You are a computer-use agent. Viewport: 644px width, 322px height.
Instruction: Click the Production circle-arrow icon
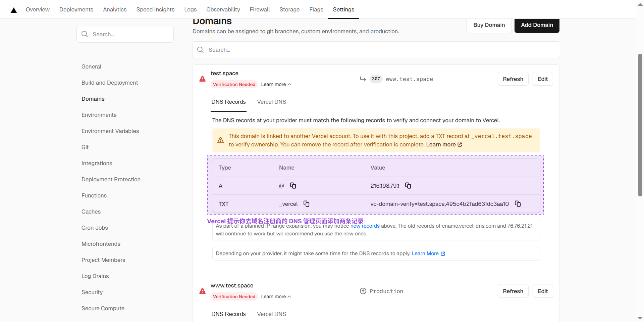[363, 291]
